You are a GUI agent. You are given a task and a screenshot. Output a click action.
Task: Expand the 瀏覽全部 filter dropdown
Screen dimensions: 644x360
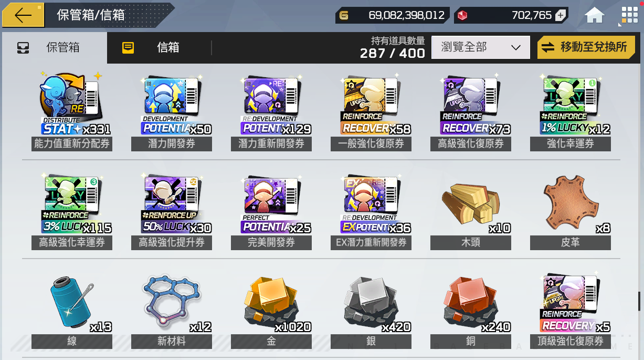click(x=481, y=47)
